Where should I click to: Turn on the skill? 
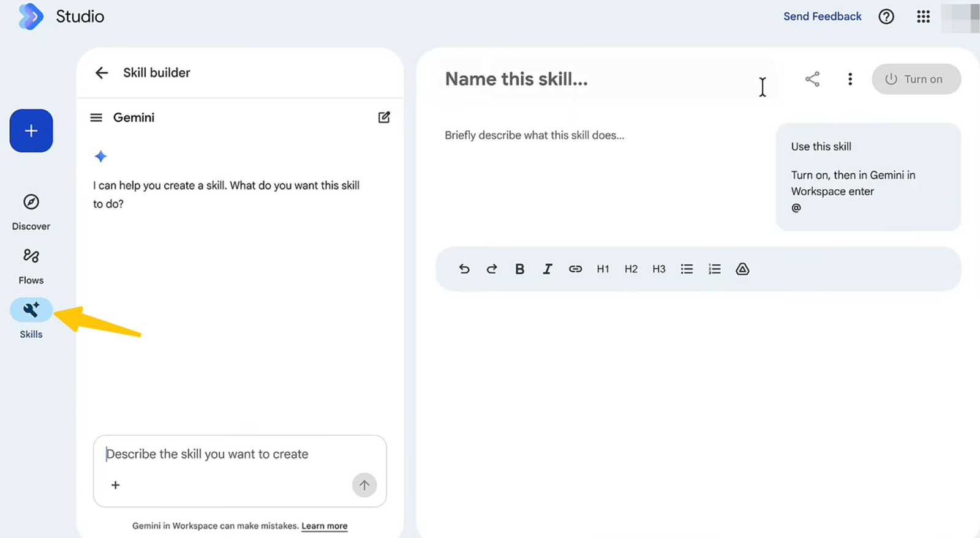[916, 79]
